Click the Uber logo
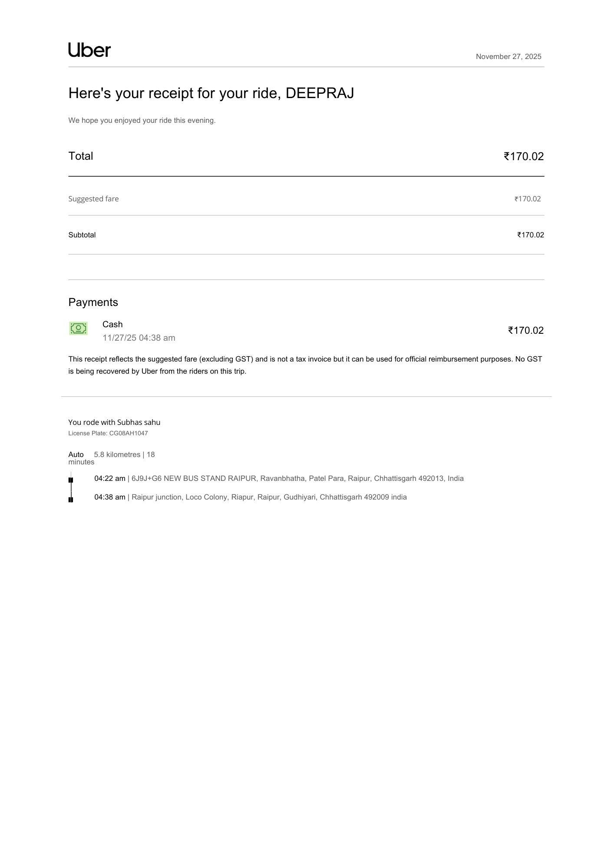Viewport: 614px width, 868px height. point(89,50)
